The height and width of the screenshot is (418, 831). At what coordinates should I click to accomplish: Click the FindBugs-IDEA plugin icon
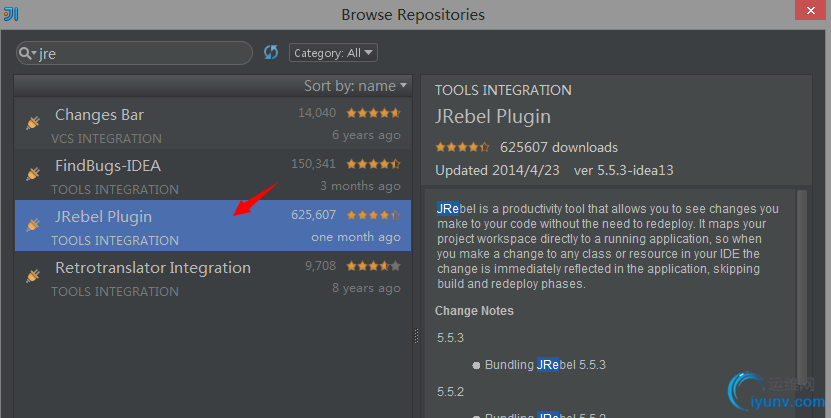(33, 174)
